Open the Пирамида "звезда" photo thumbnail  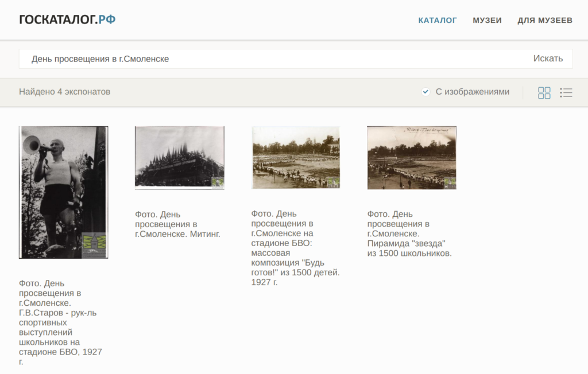pyautogui.click(x=412, y=157)
